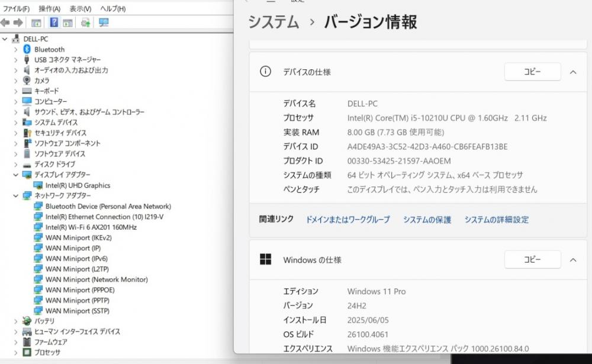Click the camera icon beside カメラ
Image resolution: width=592 pixels, height=364 pixels.
click(x=27, y=80)
